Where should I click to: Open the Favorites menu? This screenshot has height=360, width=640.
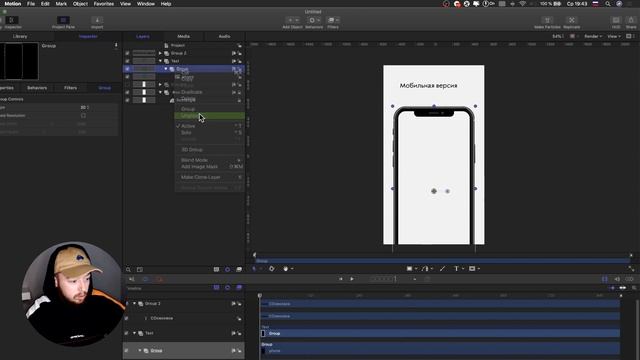pos(104,4)
